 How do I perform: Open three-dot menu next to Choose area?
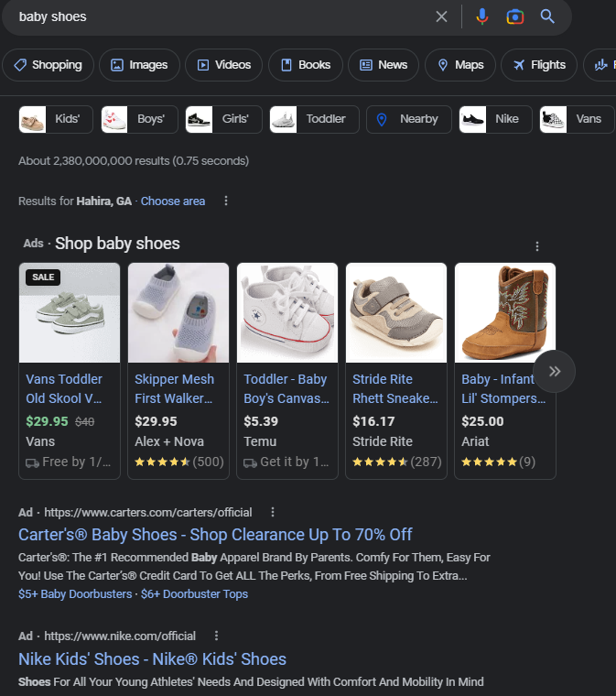226,201
